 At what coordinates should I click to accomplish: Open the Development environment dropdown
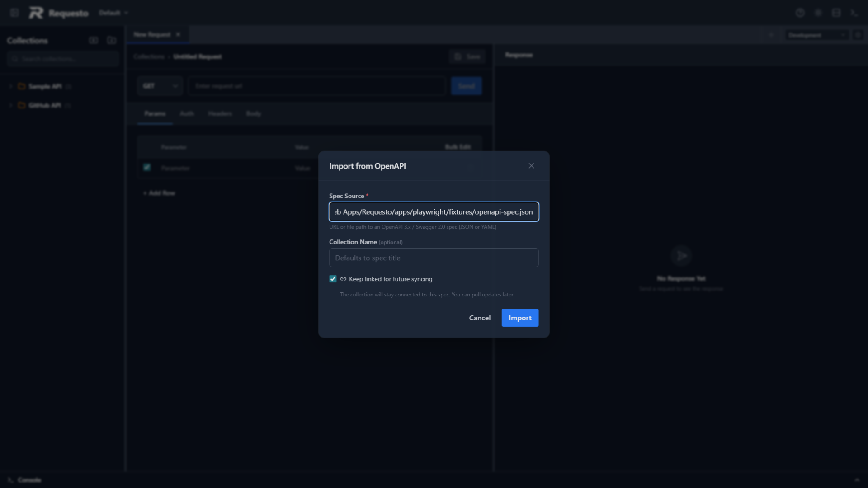pos(816,35)
